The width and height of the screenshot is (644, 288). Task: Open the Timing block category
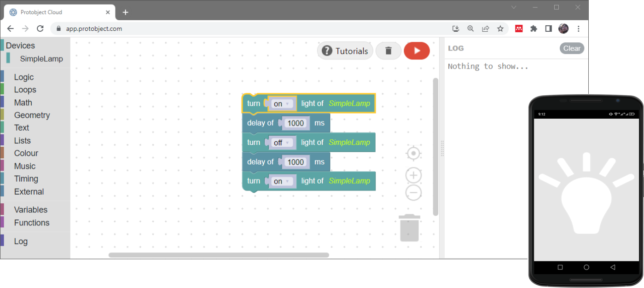pyautogui.click(x=26, y=179)
